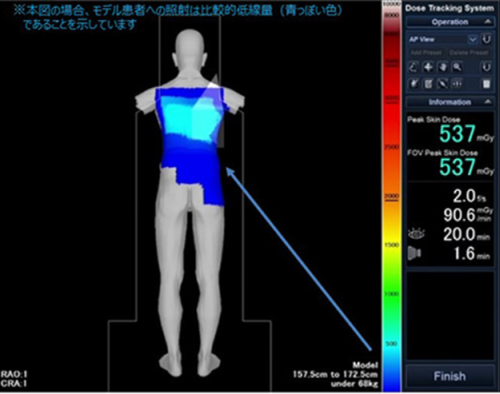Viewport: 500px width, 394px height.
Task: Select the diagonal measurement tool icon
Action: pyautogui.click(x=443, y=83)
